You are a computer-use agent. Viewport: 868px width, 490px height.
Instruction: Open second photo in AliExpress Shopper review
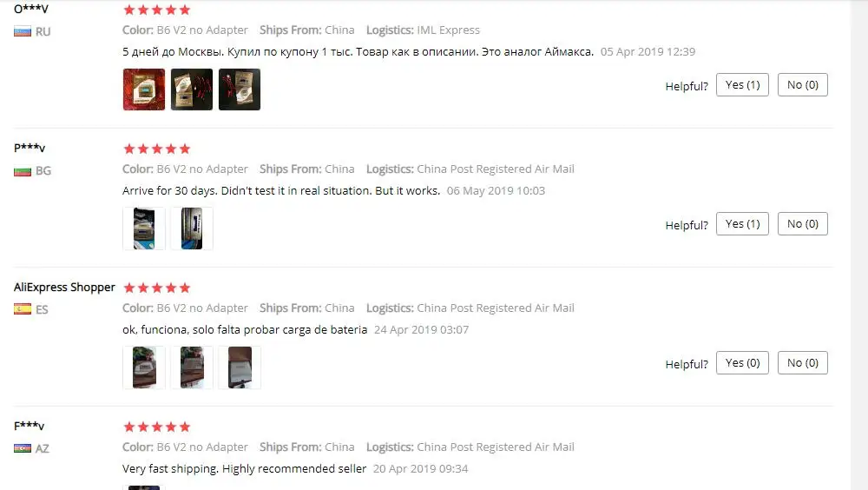point(192,367)
